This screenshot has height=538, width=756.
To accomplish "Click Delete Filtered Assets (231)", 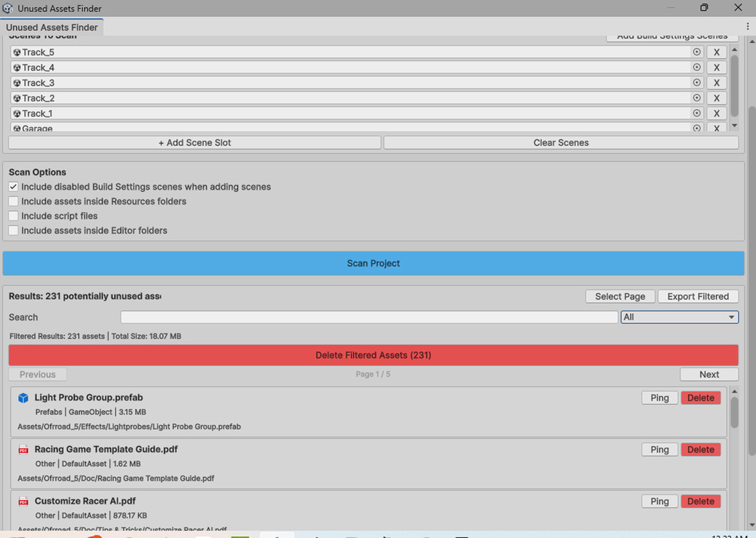I will (373, 355).
